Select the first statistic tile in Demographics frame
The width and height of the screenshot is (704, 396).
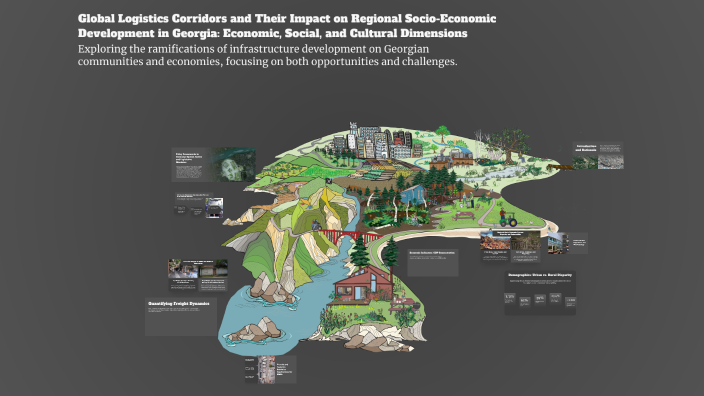(510, 299)
